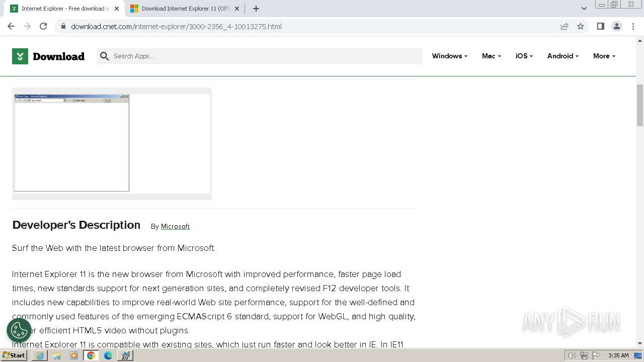Follow the Microsoft developer link
644x362 pixels.
click(x=175, y=226)
